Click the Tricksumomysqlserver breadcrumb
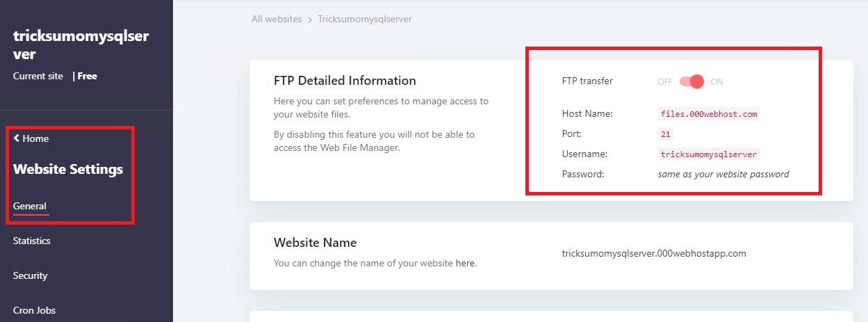Image resolution: width=868 pixels, height=322 pixels. [365, 19]
